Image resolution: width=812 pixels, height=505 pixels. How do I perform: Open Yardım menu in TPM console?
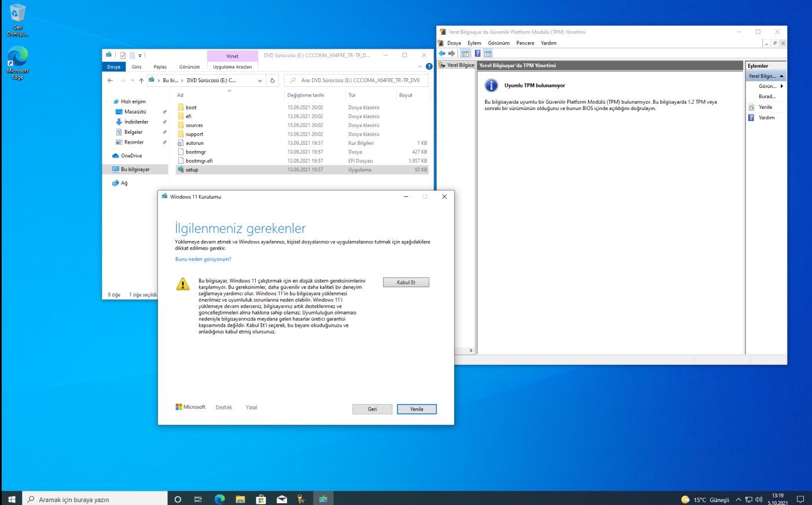(549, 43)
